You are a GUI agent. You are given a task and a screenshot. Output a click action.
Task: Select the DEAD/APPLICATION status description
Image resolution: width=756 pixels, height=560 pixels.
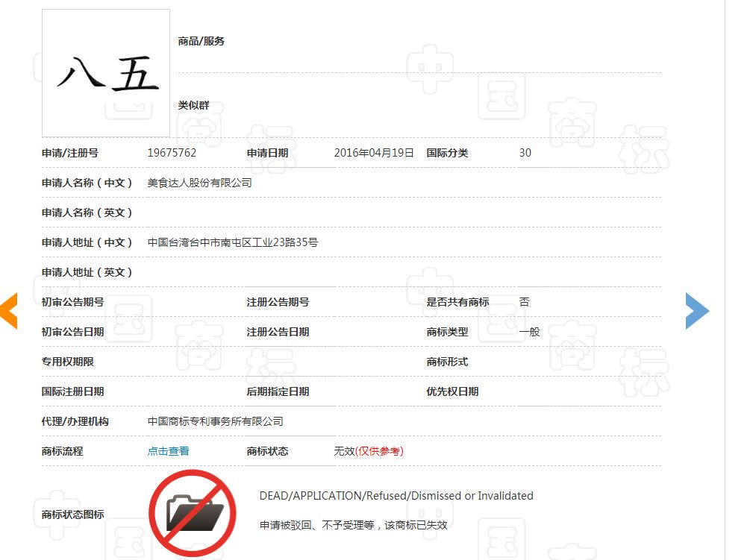[396, 496]
